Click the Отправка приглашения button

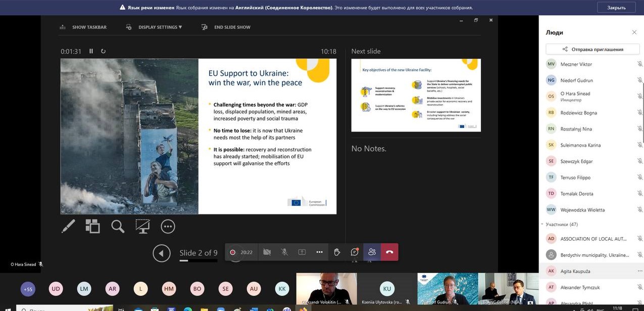click(x=592, y=49)
